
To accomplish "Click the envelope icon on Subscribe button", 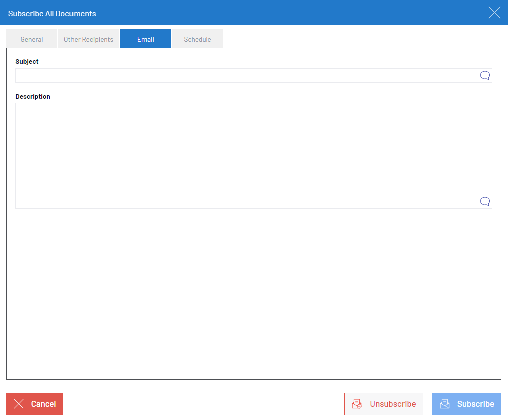I will (445, 404).
